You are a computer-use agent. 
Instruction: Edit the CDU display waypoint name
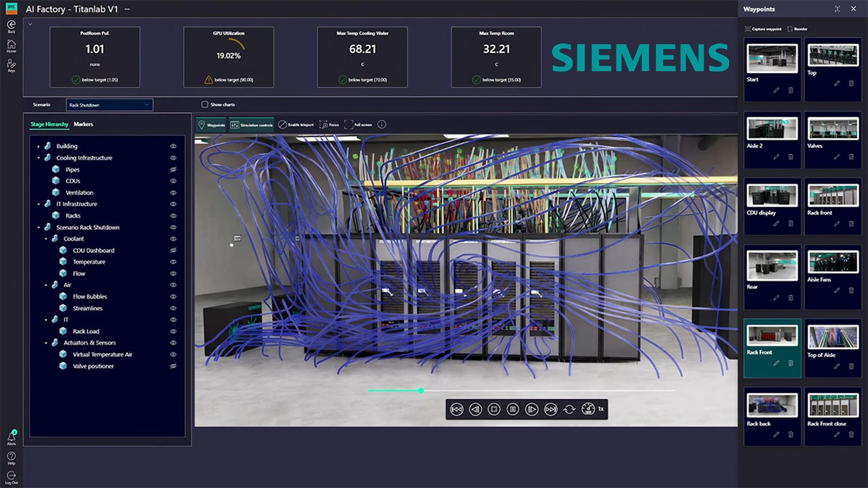[x=775, y=224]
